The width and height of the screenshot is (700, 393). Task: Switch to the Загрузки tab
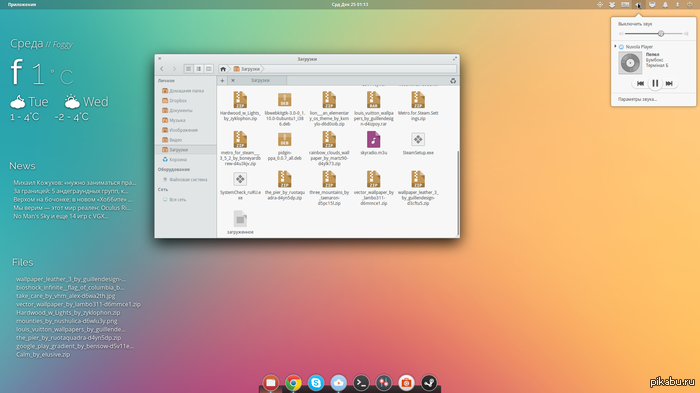260,80
